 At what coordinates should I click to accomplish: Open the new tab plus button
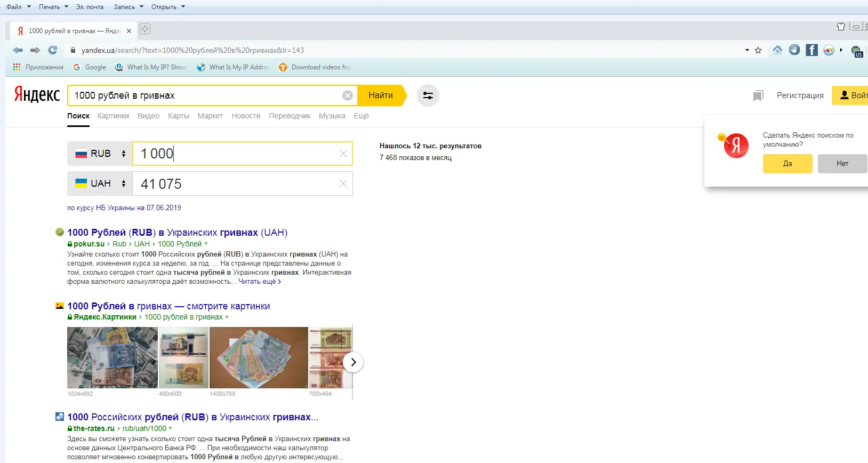[145, 29]
